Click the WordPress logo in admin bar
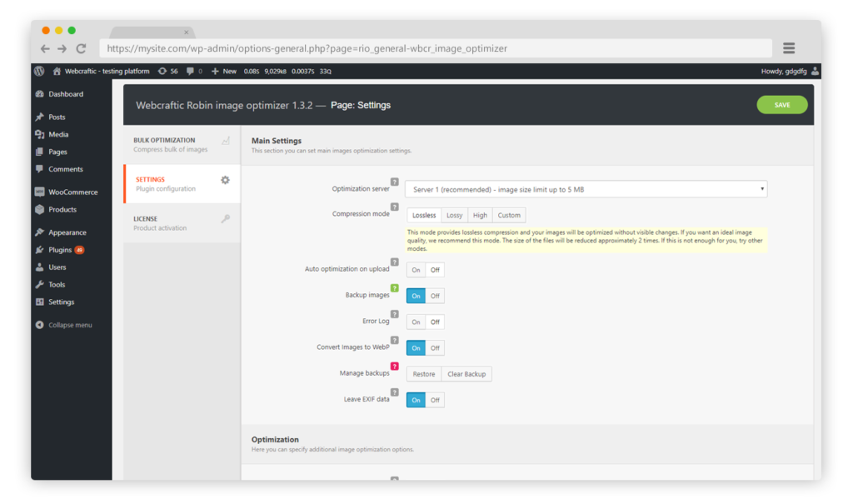The image size is (853, 504). (x=39, y=71)
